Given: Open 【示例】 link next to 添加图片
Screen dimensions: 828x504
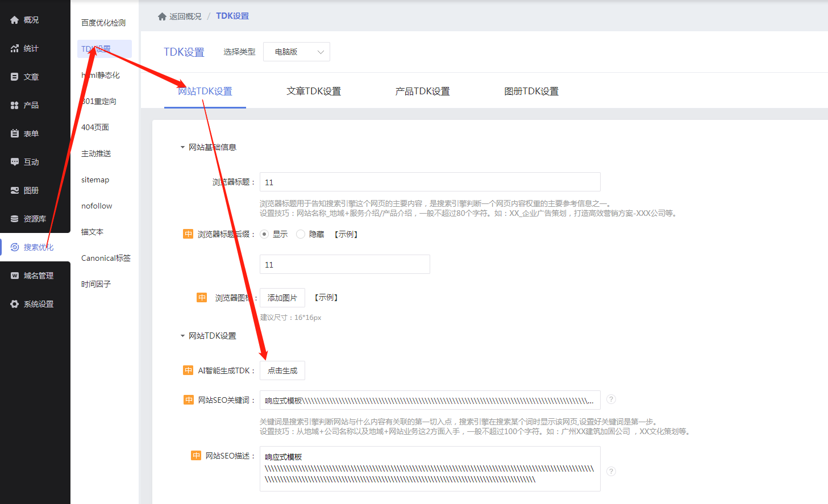Looking at the screenshot, I should click(326, 297).
